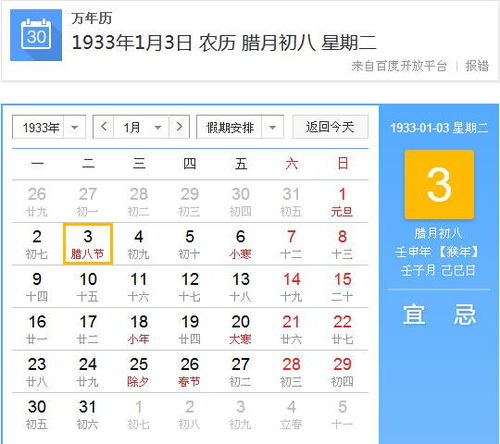Select greyed December 31 初五
The image size is (500, 444).
pos(291,202)
